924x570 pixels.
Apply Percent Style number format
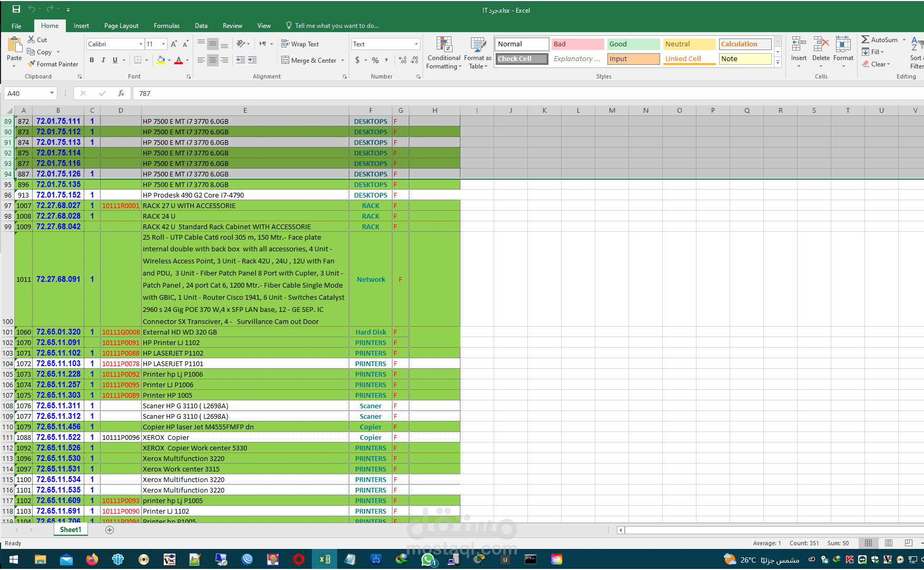pyautogui.click(x=375, y=60)
